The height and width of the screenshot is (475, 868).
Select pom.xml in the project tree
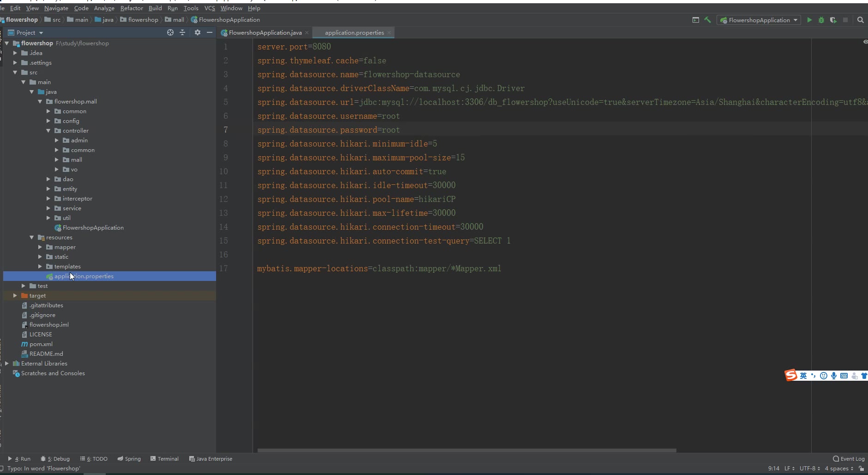coord(41,344)
